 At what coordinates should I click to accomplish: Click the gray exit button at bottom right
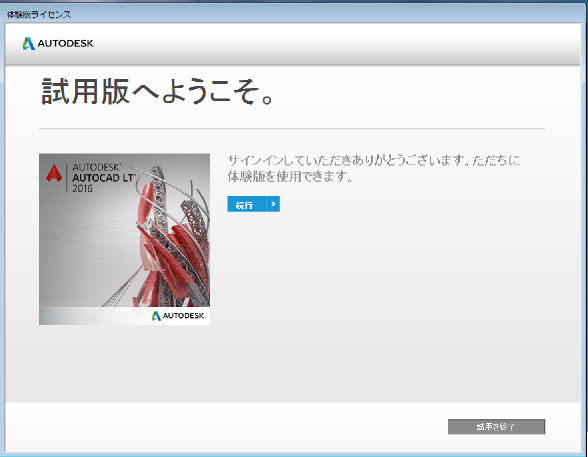click(x=496, y=427)
